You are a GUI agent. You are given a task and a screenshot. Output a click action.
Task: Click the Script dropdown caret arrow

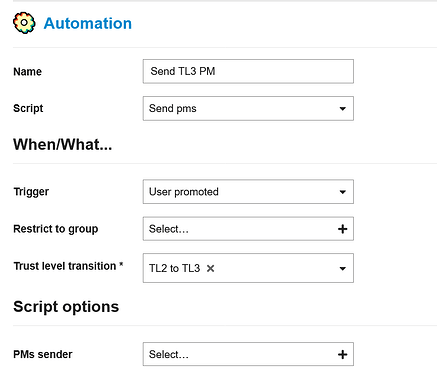tap(342, 109)
